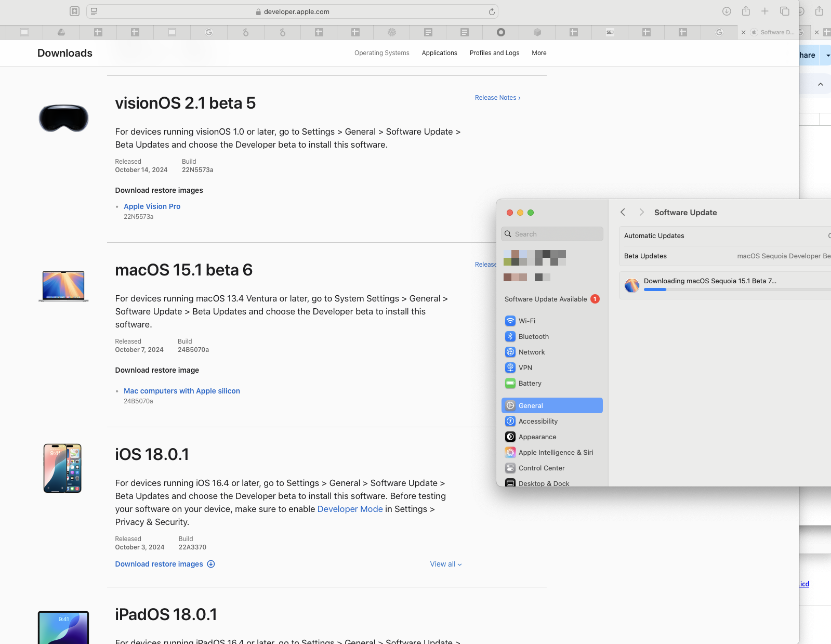831x644 pixels.
Task: Click "Downloading macOS Sequoia 15.1 Beta 7..." text
Action: (x=710, y=281)
